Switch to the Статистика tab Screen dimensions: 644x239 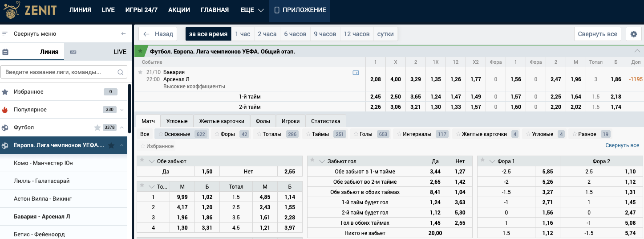point(326,121)
